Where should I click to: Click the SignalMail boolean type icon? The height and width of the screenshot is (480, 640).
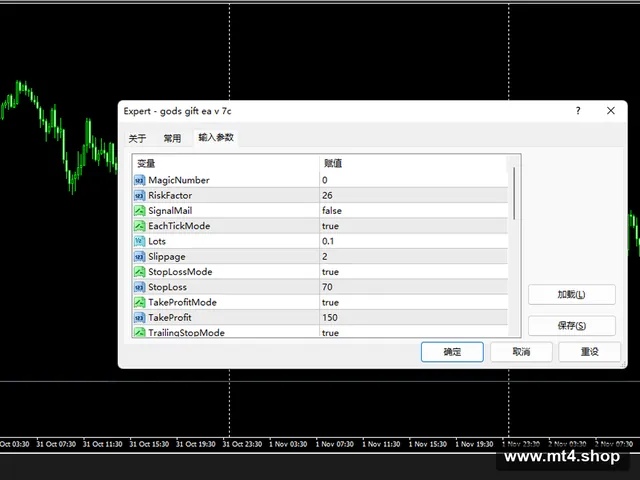[139, 211]
